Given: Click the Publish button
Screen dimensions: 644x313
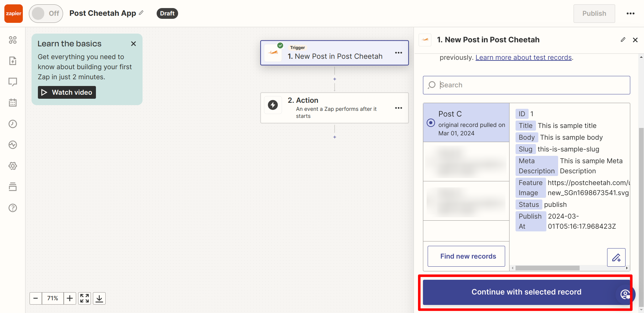Looking at the screenshot, I should tap(594, 13).
